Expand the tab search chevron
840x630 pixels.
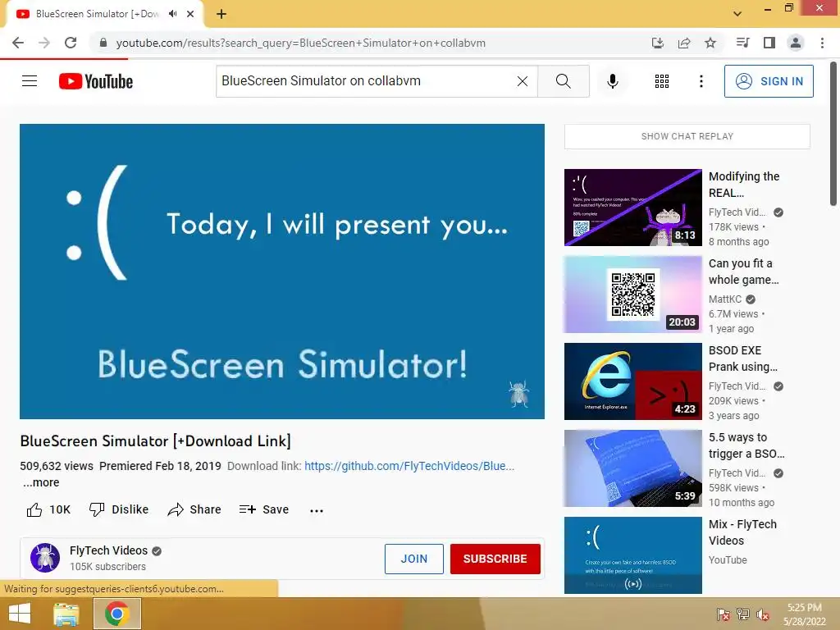[737, 14]
